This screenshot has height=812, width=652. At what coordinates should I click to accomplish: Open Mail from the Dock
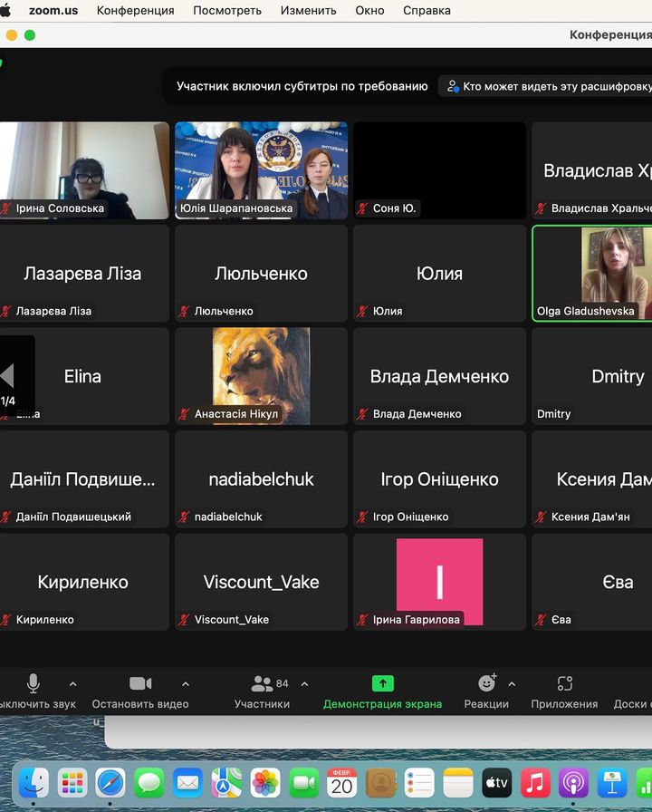(x=187, y=782)
